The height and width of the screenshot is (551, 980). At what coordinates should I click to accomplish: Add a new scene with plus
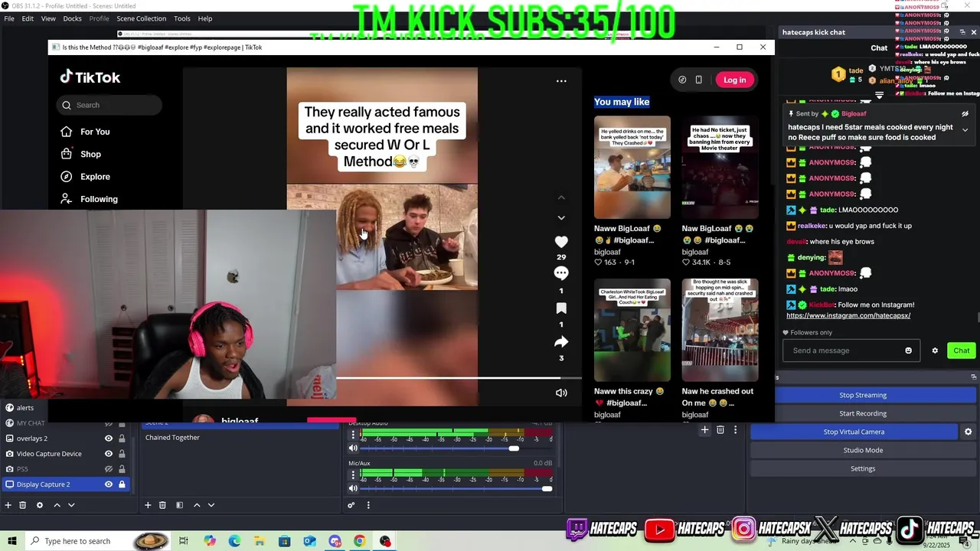148,505
